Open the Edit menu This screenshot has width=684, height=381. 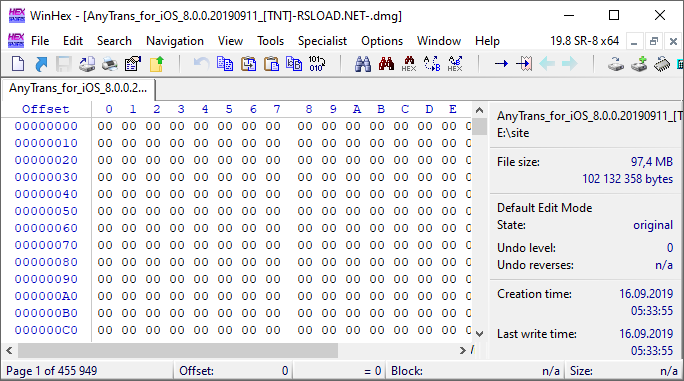click(x=73, y=41)
